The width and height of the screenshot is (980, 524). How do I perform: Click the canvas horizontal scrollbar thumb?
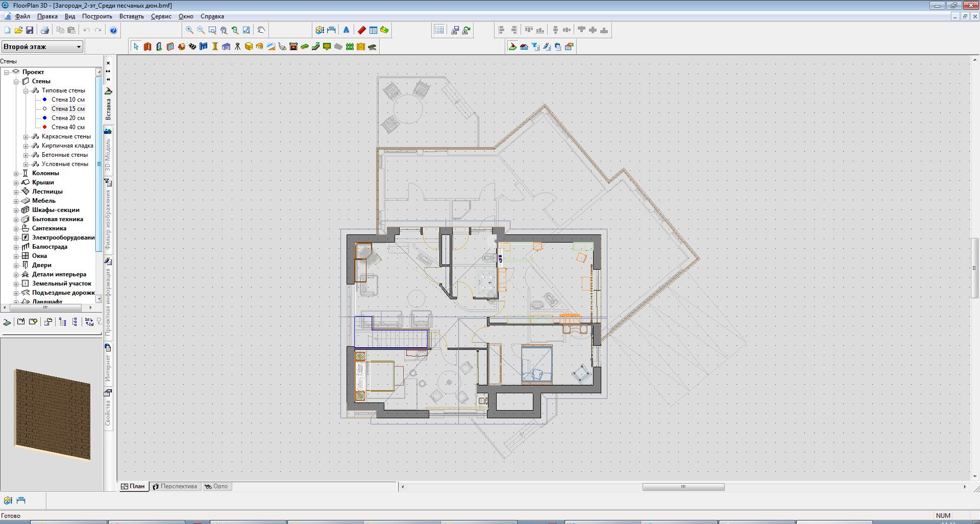(x=683, y=487)
